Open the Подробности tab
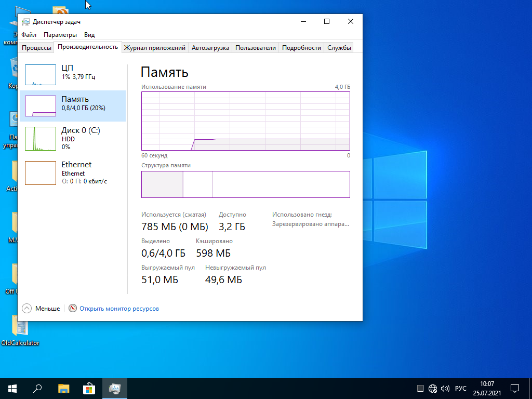The image size is (532, 399). point(301,48)
